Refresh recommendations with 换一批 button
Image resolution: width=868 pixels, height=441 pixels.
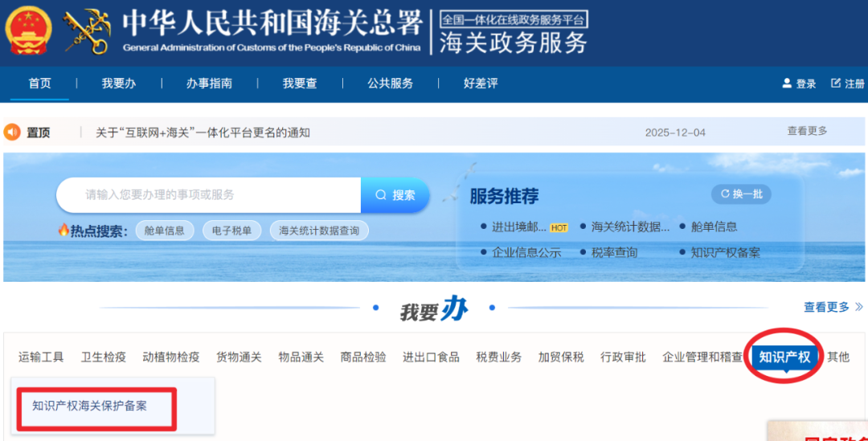(x=741, y=194)
